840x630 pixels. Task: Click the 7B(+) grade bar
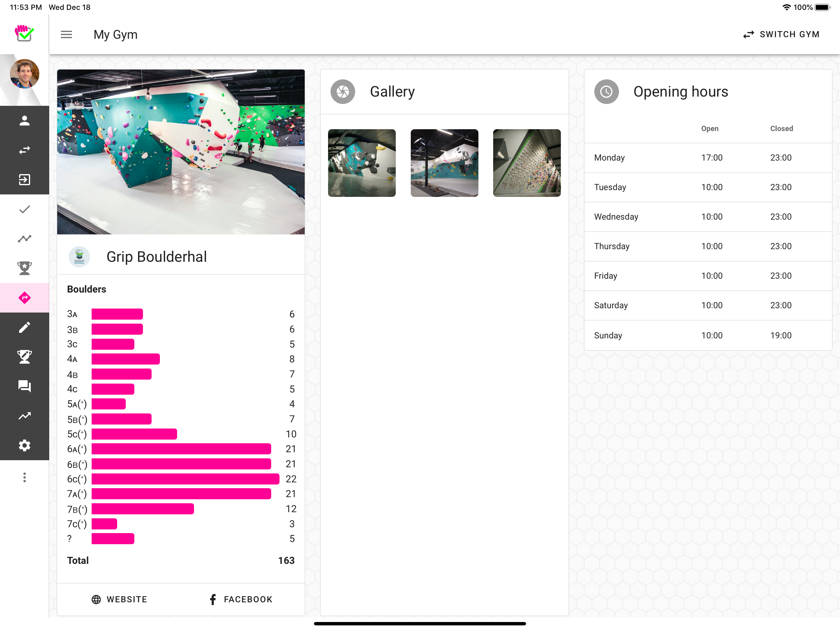(142, 509)
